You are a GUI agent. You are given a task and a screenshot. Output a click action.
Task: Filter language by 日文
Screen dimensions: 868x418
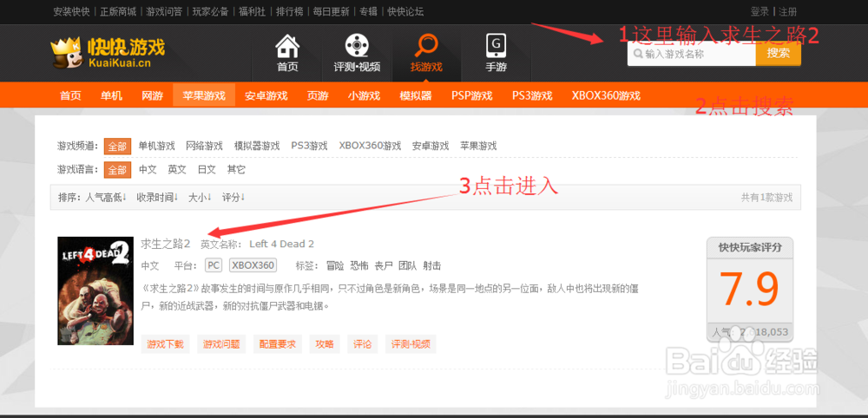coord(207,170)
